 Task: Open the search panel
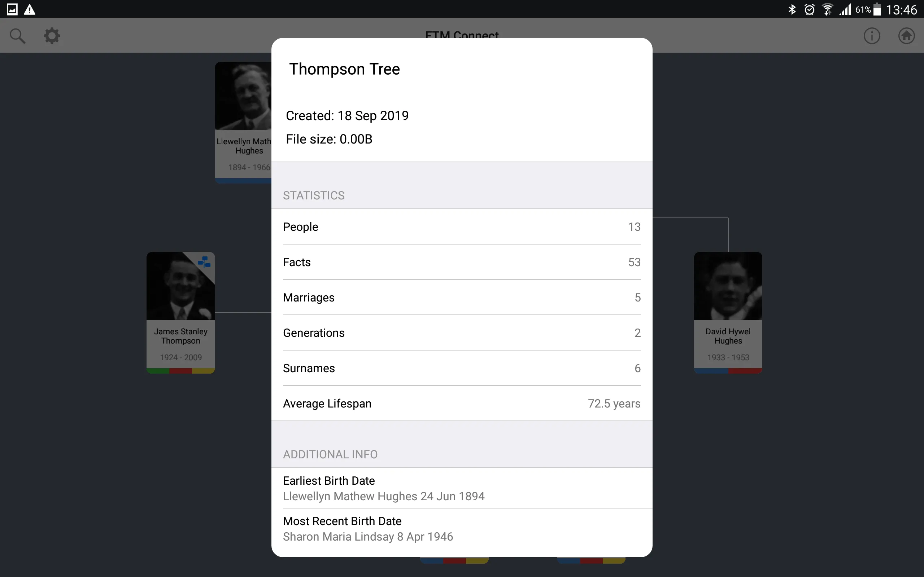coord(17,35)
